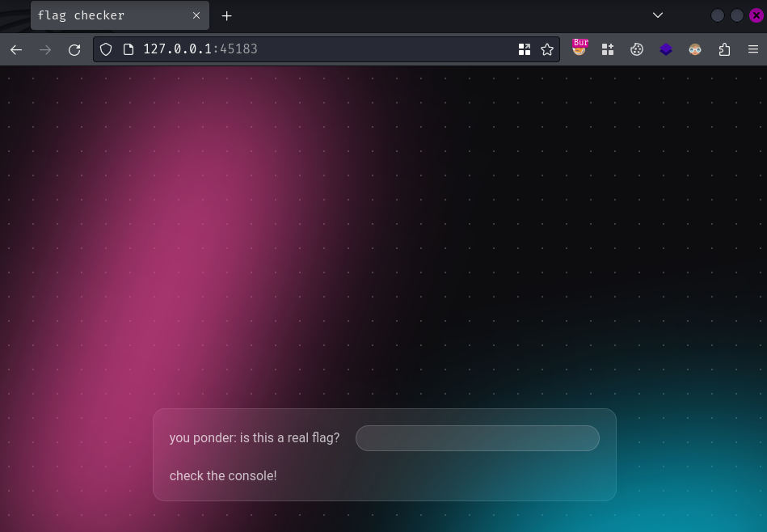Open the shield tracking protection icon
This screenshot has height=532, width=767.
(x=106, y=49)
